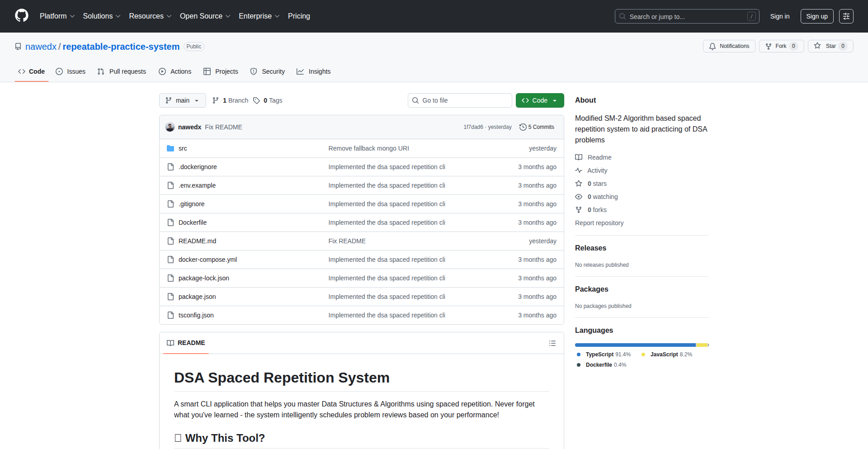868x449 pixels.
Task: Click the commit history clock icon
Action: [523, 127]
